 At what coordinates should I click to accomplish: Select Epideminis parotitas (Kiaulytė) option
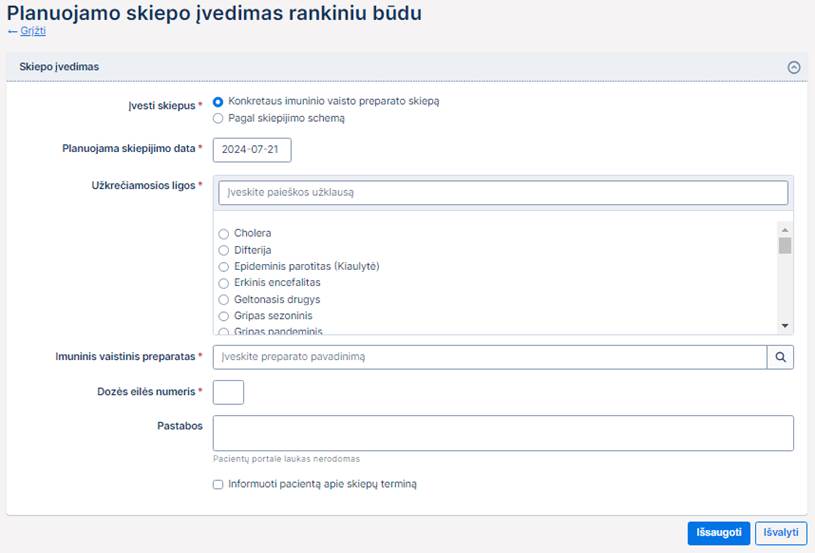[x=224, y=267]
